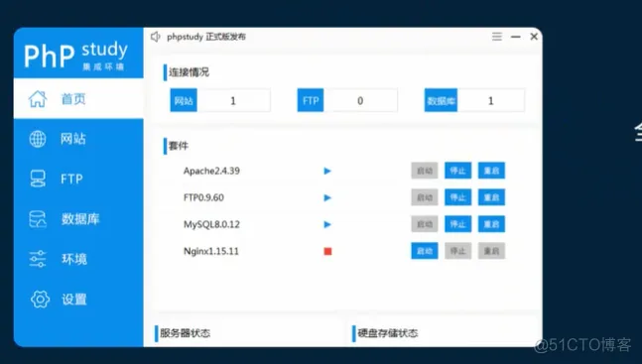Restart the Apache2.4.39 service
The image size is (642, 364).
(x=491, y=171)
